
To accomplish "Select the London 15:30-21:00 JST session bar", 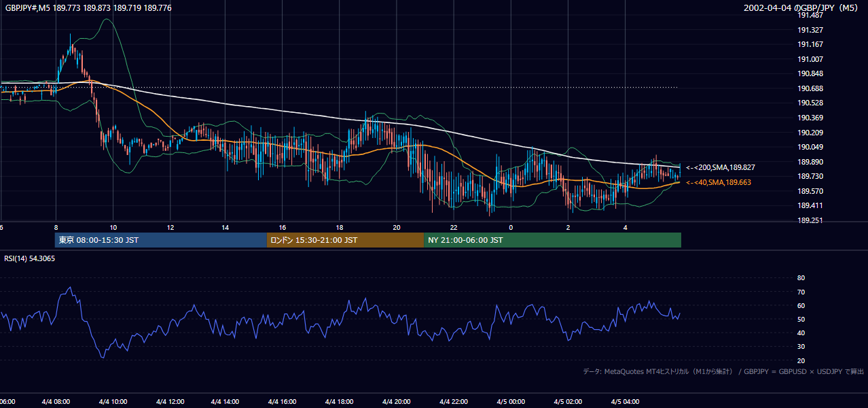I will pyautogui.click(x=345, y=240).
